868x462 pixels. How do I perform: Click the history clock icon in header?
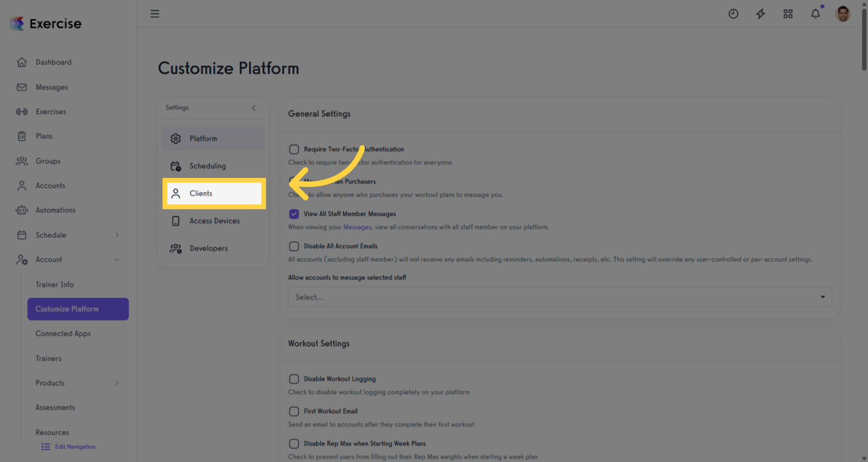733,13
